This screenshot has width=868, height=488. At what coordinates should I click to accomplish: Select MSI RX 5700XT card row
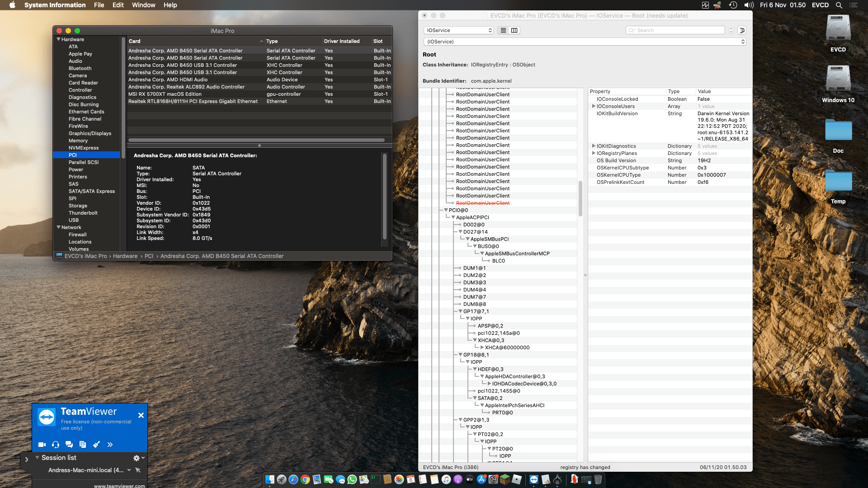(x=259, y=94)
